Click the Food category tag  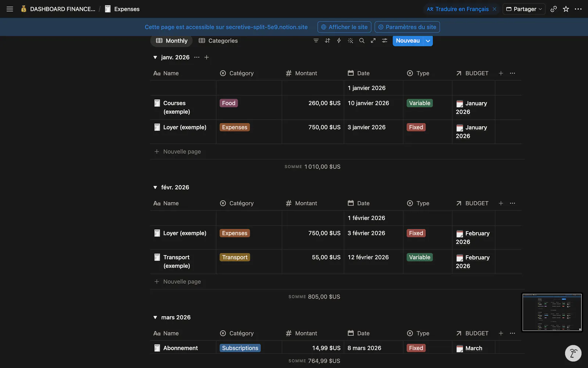(229, 103)
